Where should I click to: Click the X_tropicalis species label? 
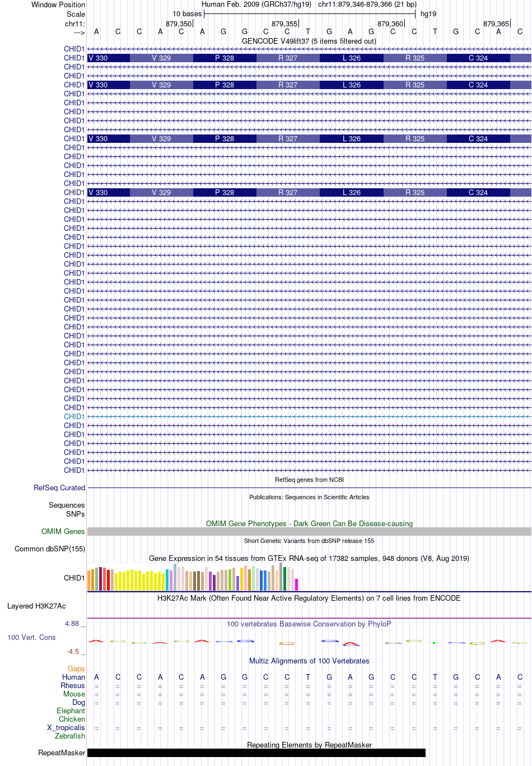(66, 728)
